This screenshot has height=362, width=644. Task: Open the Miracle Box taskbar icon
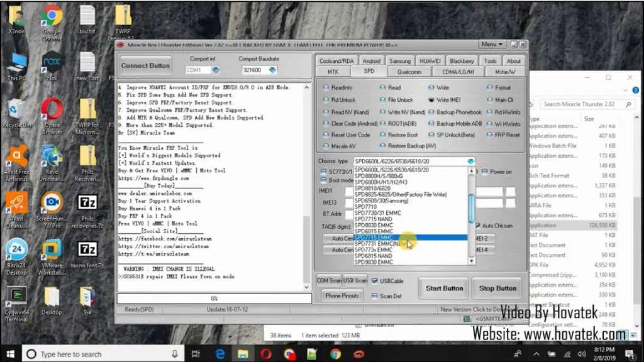coord(358,354)
